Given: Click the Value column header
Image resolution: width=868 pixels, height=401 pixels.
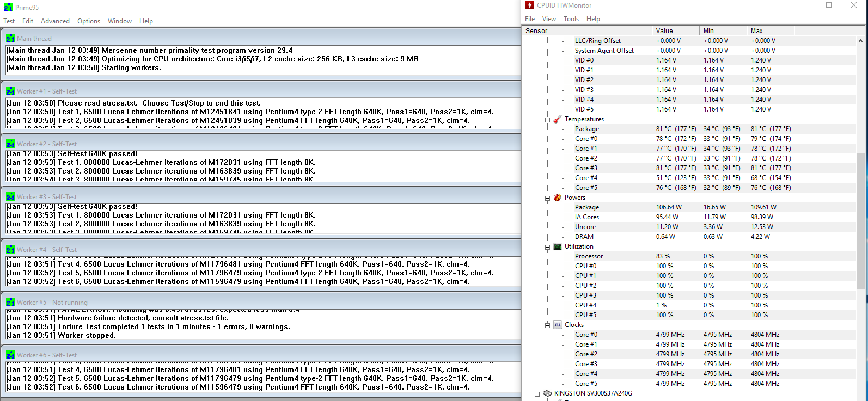Looking at the screenshot, I should pos(676,31).
